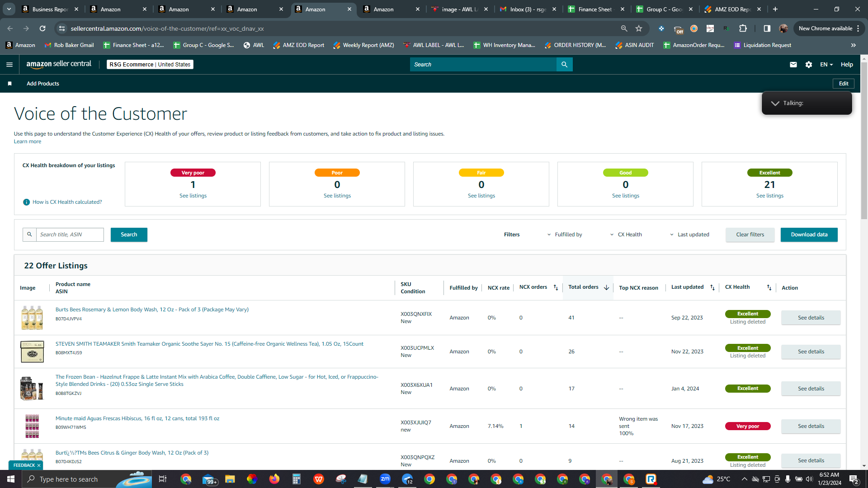The image size is (868, 488).
Task: Open Zoom from the taskbar
Action: (385, 479)
